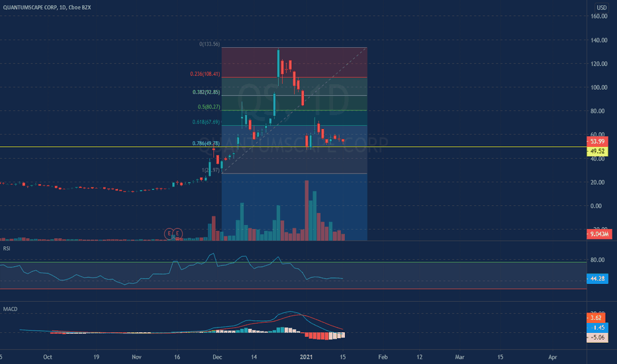Click the 2021 label on time axis
Image resolution: width=617 pixels, height=364 pixels.
pyautogui.click(x=306, y=357)
